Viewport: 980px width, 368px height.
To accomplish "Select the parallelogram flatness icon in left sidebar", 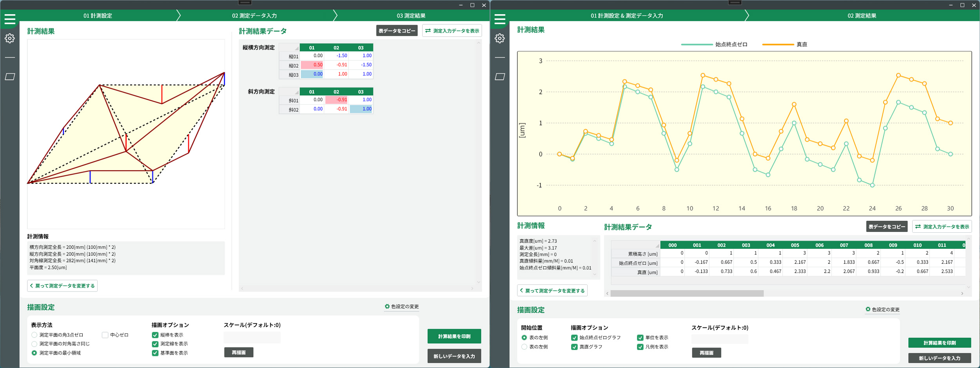I will 10,77.
